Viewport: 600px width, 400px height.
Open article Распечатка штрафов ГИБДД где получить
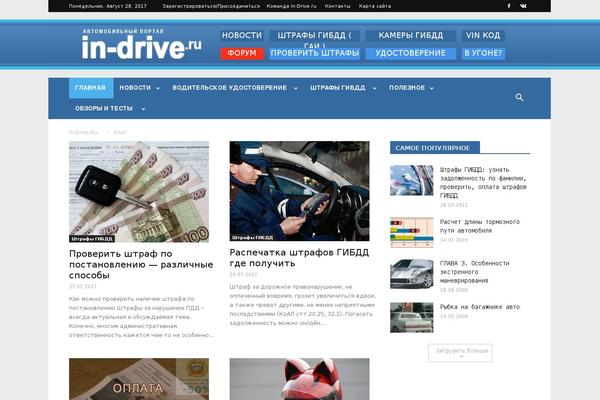pyautogui.click(x=299, y=258)
